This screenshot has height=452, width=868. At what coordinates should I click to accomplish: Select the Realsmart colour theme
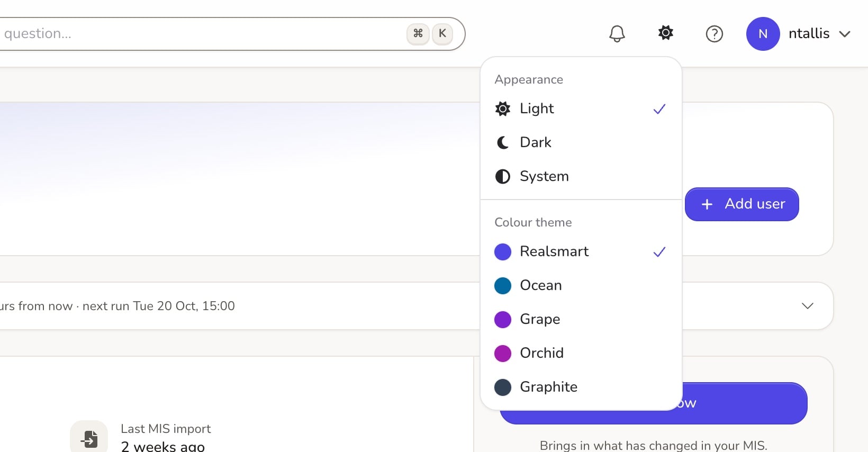pos(581,251)
